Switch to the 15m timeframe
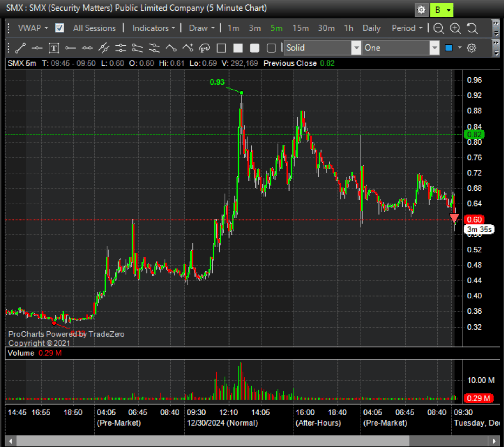Viewport: 504px width, 447px height. pyautogui.click(x=300, y=28)
